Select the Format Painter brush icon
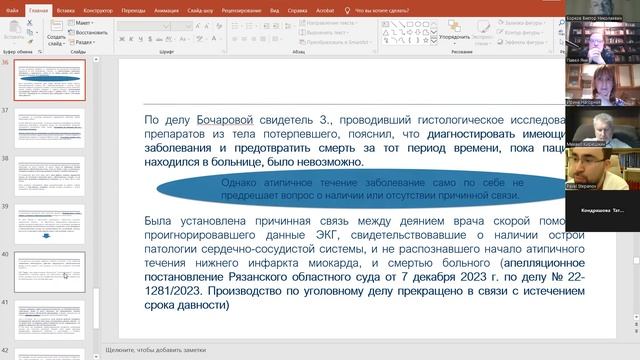640x360 pixels. [30, 41]
